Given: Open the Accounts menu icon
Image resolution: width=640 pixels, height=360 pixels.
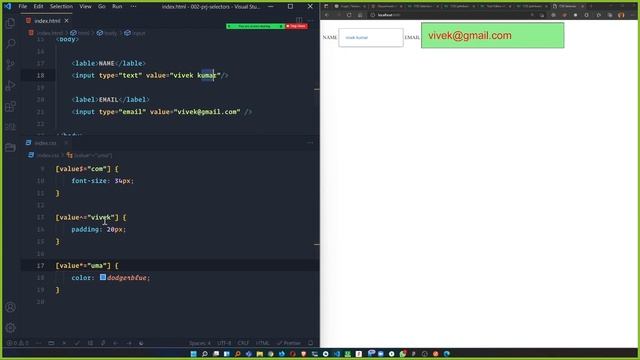Looking at the screenshot, I should [11, 307].
